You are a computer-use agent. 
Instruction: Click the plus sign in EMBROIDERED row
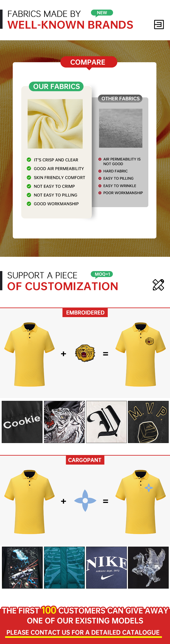(64, 354)
